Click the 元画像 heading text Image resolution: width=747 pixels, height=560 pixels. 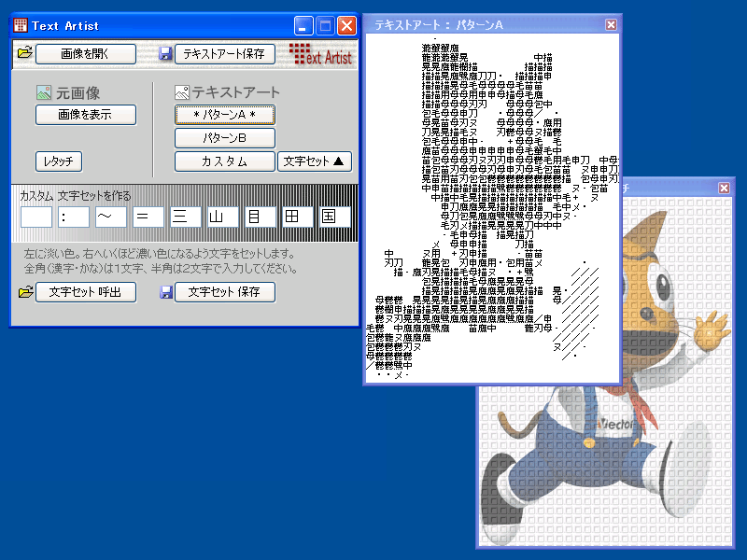click(78, 92)
